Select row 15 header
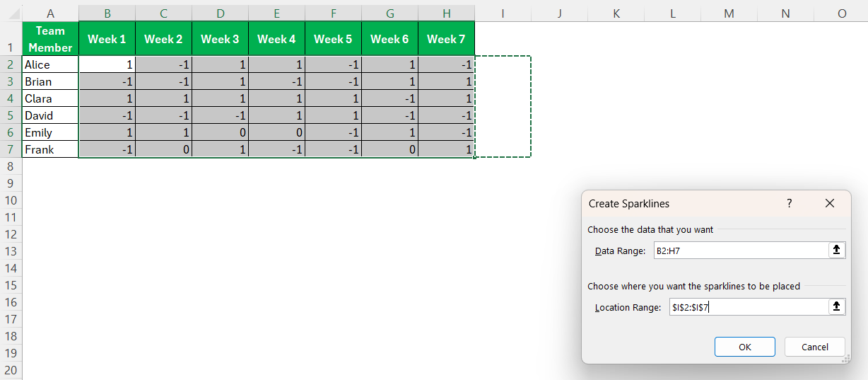Image resolution: width=868 pixels, height=380 pixels. [11, 285]
